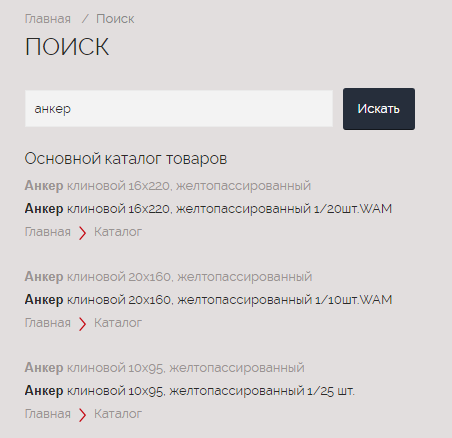Open Анкер клиновой 10х95 1/25 шт. description
This screenshot has height=438, width=452.
(190, 391)
